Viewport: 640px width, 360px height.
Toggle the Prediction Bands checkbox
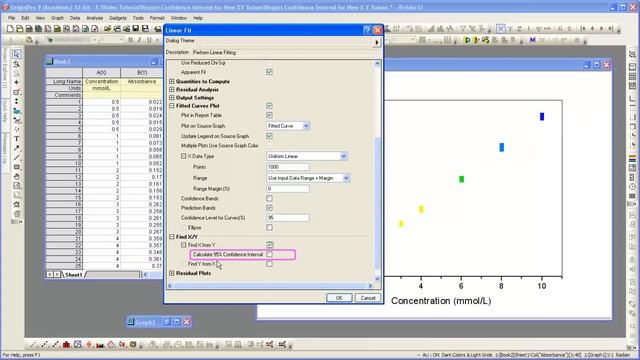click(x=269, y=208)
